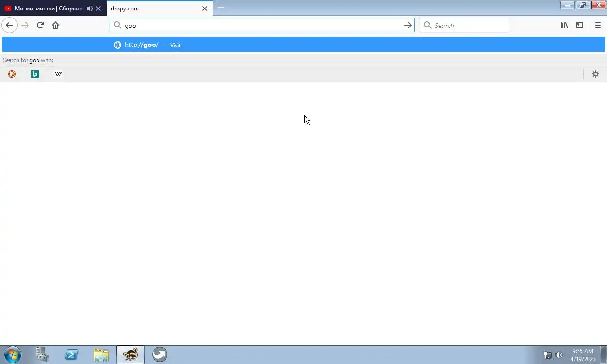
Task: Open Windows Explorer from the taskbar
Action: coord(101,355)
